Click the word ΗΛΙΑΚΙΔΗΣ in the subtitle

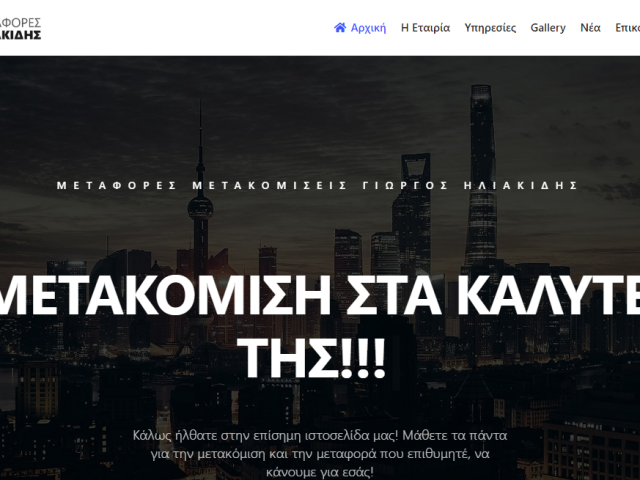pyautogui.click(x=521, y=185)
